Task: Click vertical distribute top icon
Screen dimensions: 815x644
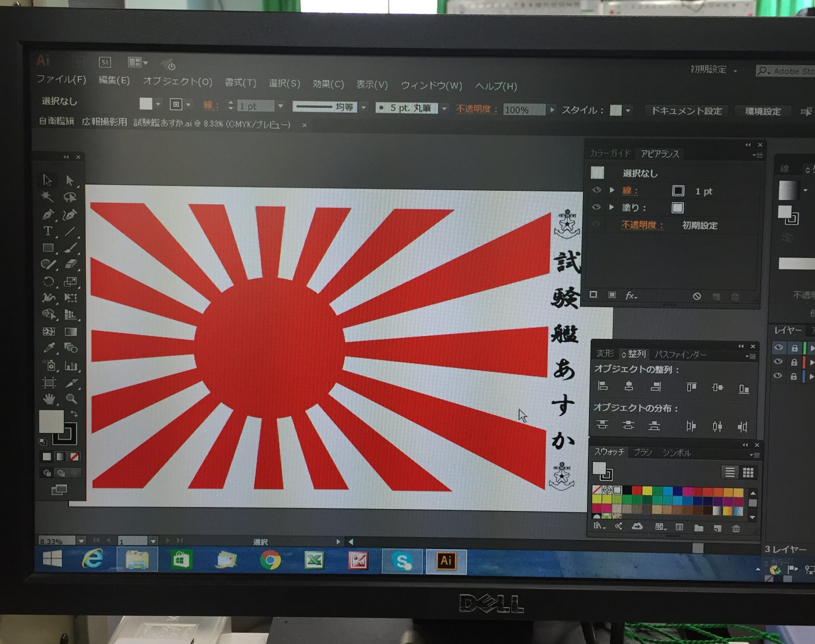Action: tap(602, 424)
